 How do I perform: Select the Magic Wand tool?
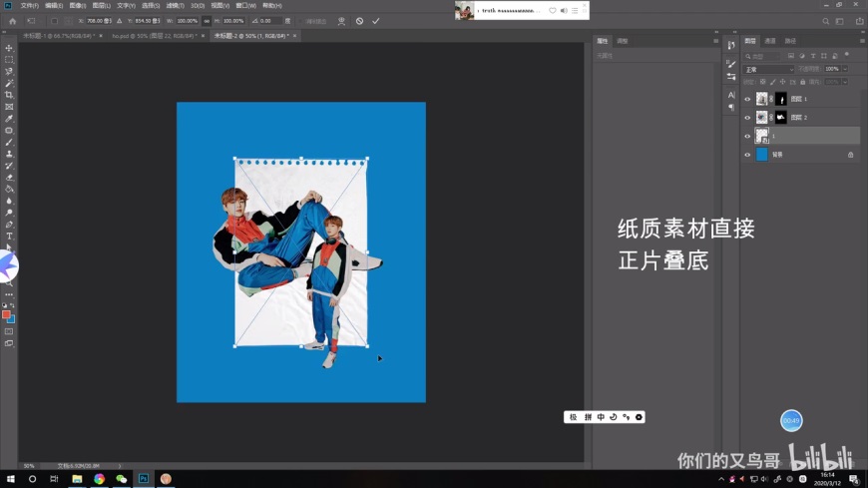(9, 83)
